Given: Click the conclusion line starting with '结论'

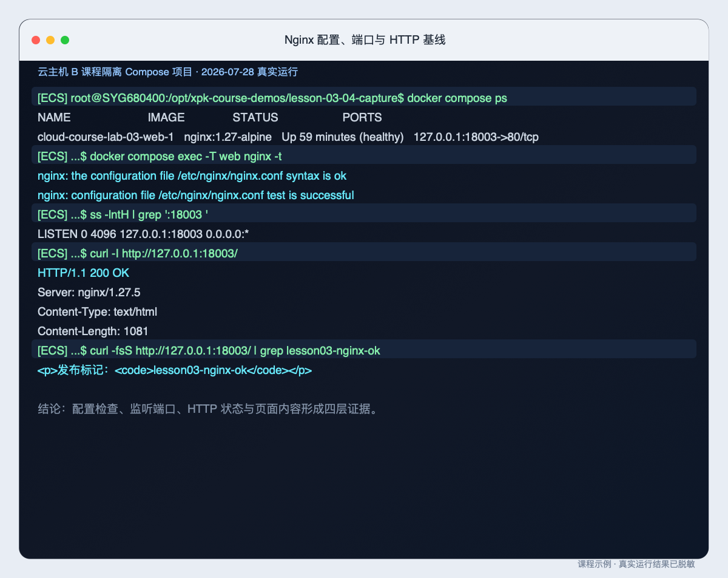Looking at the screenshot, I should pos(210,409).
